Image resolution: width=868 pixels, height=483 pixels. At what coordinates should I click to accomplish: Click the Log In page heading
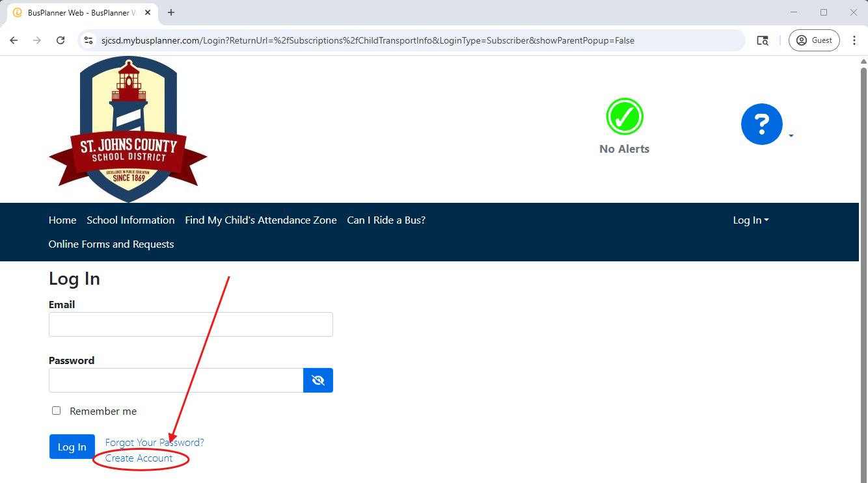coord(74,278)
